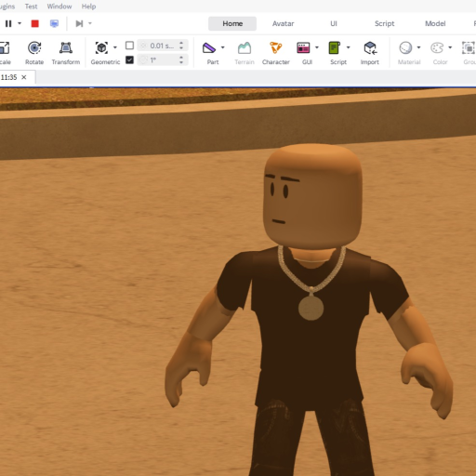
Task: Expand the Part type dropdown
Action: coord(222,47)
